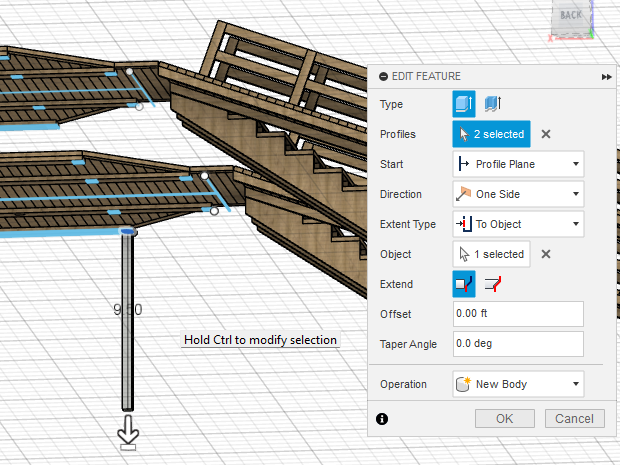The height and width of the screenshot is (465, 620).
Task: Open the Extent Type To Object dropdown
Action: pos(518,224)
